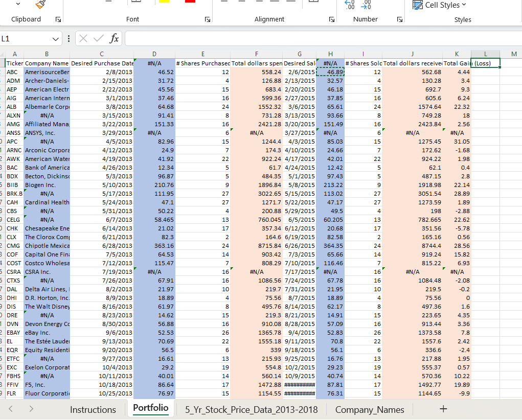Click the Decrease Decimal icon

point(366,5)
